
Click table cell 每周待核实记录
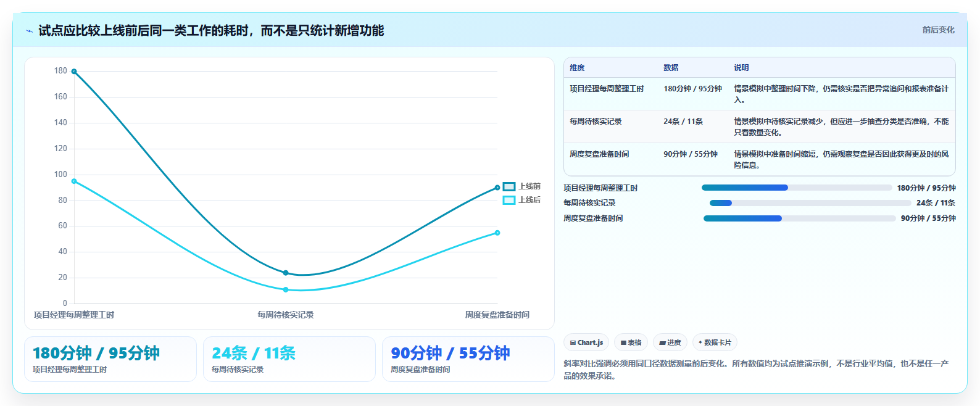pos(596,122)
